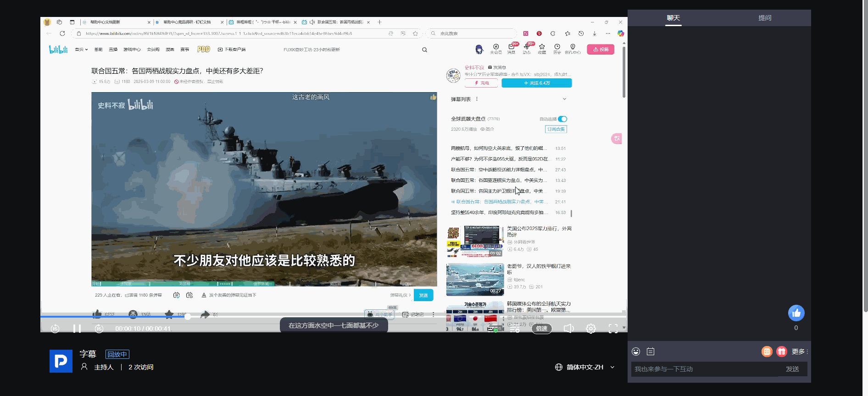Expand the 首页 dropdown in bilibili nav

81,49
